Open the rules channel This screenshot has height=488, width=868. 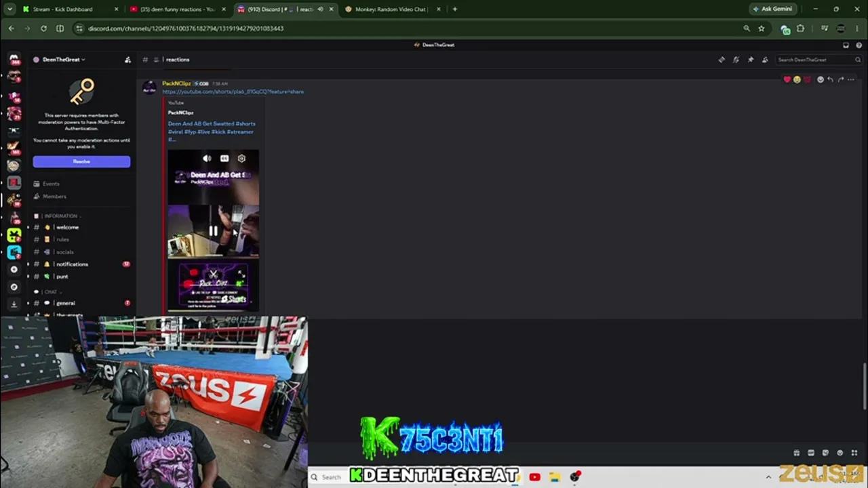(80, 239)
